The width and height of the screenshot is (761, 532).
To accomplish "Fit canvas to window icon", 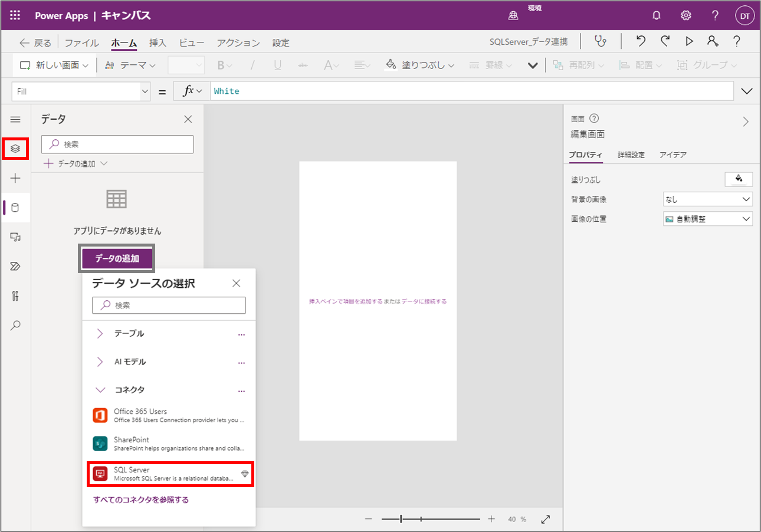I will coord(546,519).
